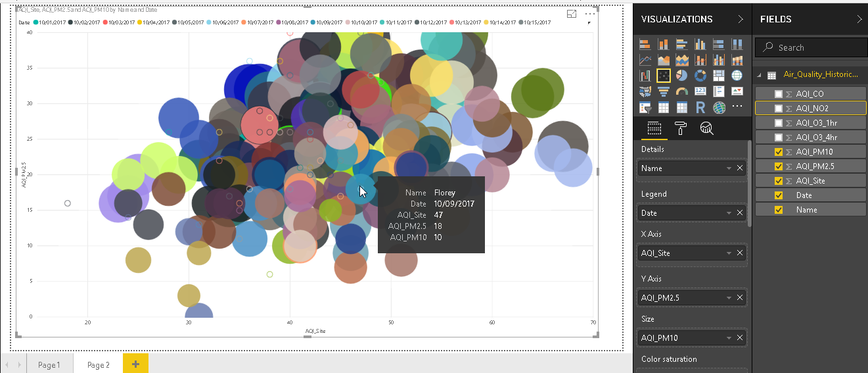The height and width of the screenshot is (373, 868).
Task: Select the gauge visualization icon
Action: tap(682, 91)
